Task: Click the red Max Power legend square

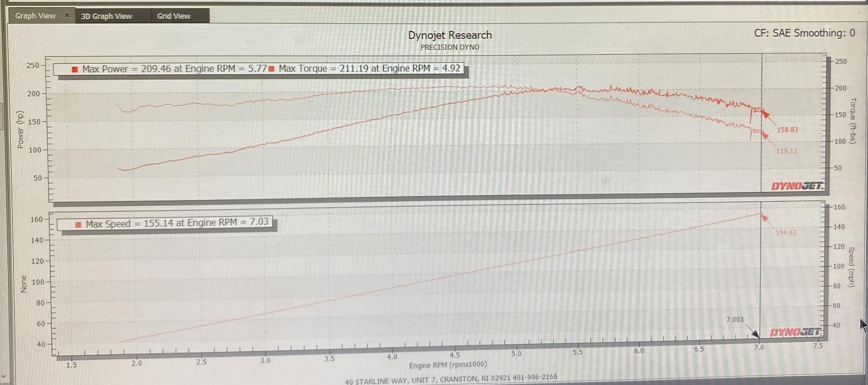Action: 75,69
